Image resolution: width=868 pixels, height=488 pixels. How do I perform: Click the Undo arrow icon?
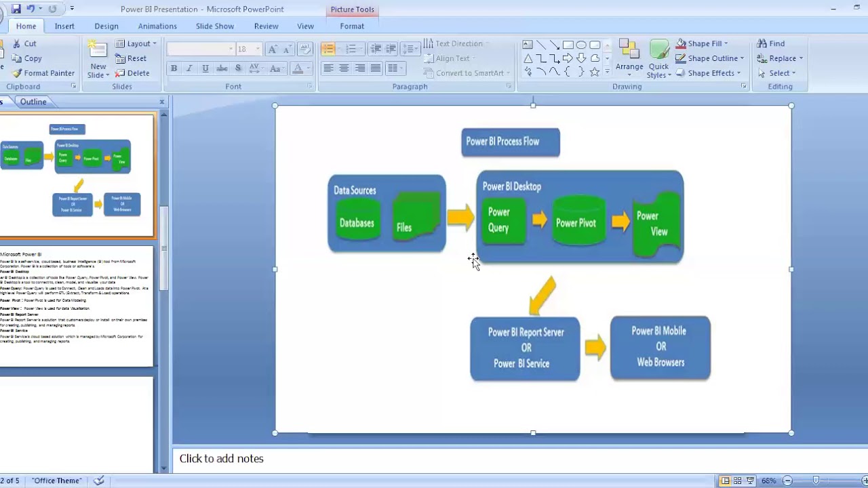(31, 9)
